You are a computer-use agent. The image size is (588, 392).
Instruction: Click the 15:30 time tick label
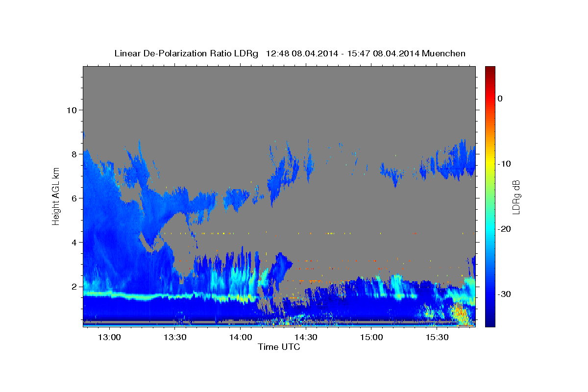tap(438, 338)
